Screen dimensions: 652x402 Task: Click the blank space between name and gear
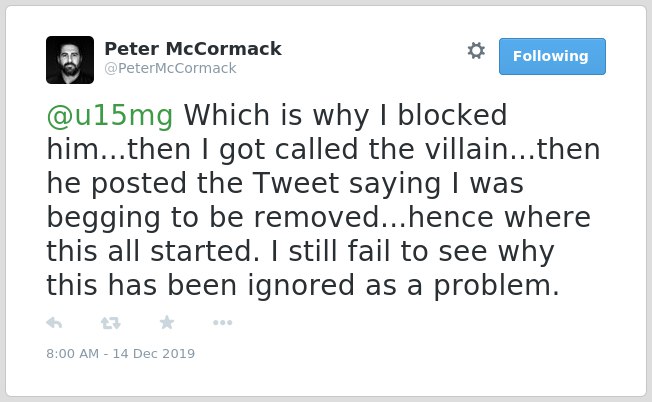pyautogui.click(x=374, y=54)
